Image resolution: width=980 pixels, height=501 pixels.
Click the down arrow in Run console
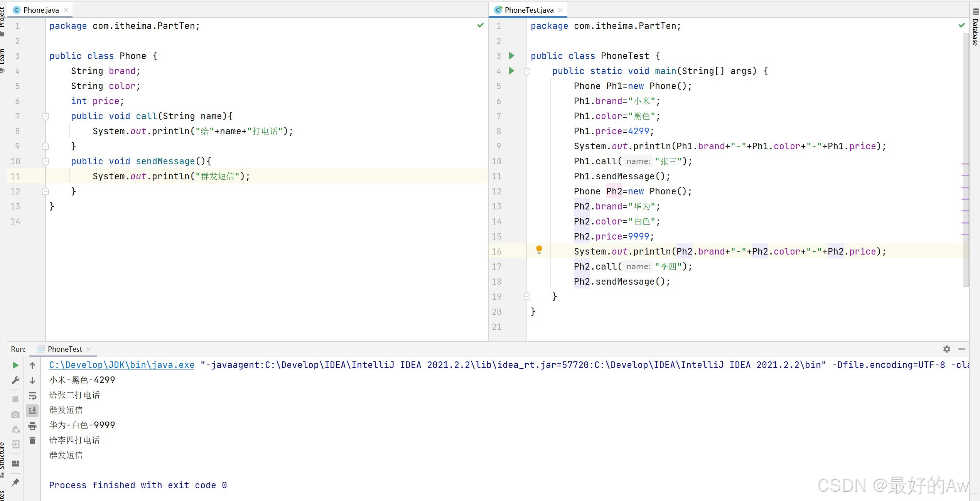coord(32,381)
